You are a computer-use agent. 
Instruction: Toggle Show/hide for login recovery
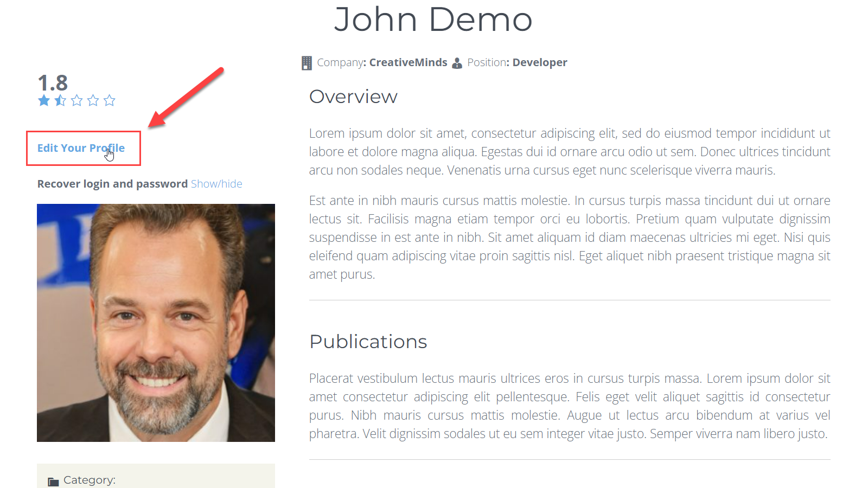[216, 184]
